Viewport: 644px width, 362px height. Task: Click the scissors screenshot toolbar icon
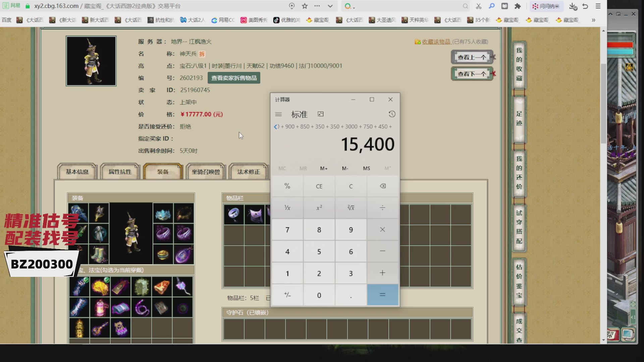tap(479, 6)
